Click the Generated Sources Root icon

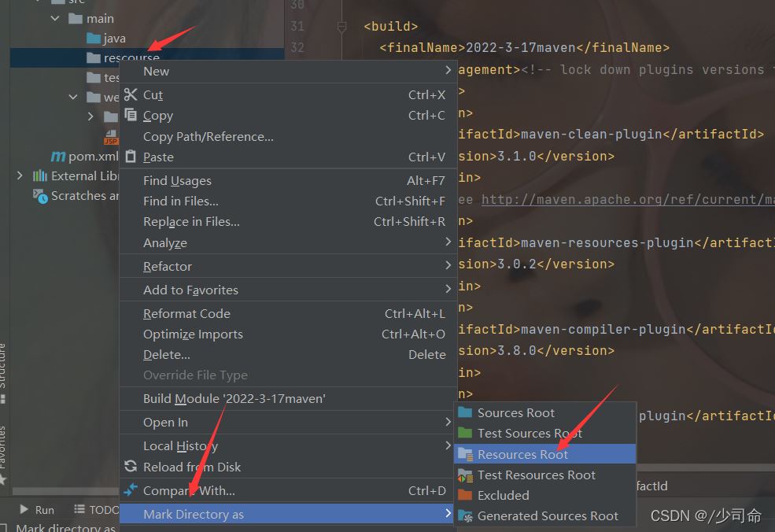coord(465,515)
